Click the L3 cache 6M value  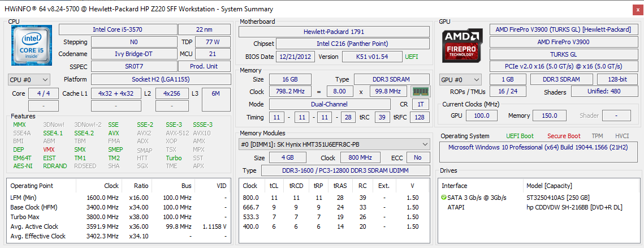[215, 99]
